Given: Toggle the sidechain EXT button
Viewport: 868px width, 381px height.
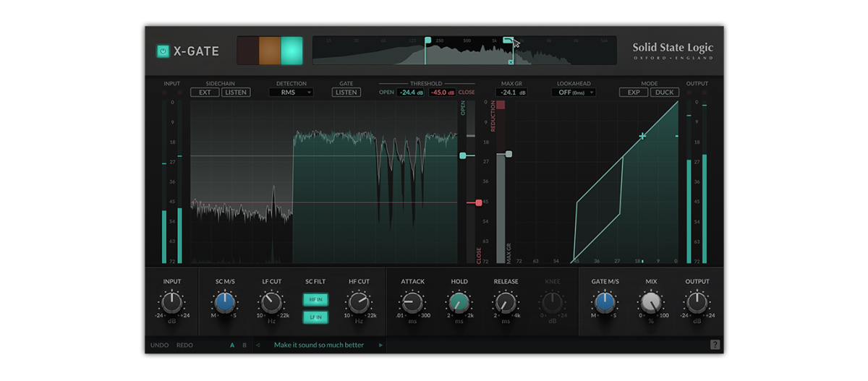Looking at the screenshot, I should (x=205, y=93).
